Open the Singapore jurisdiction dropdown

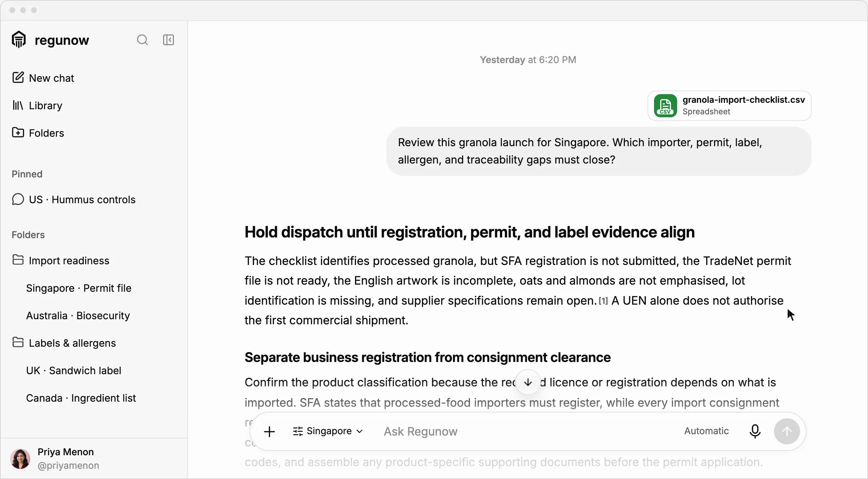(328, 431)
